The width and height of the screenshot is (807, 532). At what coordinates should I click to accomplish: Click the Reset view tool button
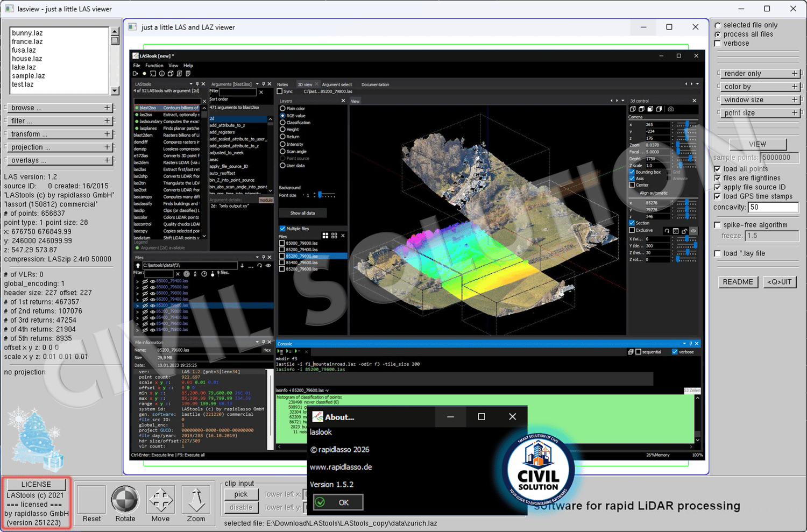pyautogui.click(x=91, y=500)
